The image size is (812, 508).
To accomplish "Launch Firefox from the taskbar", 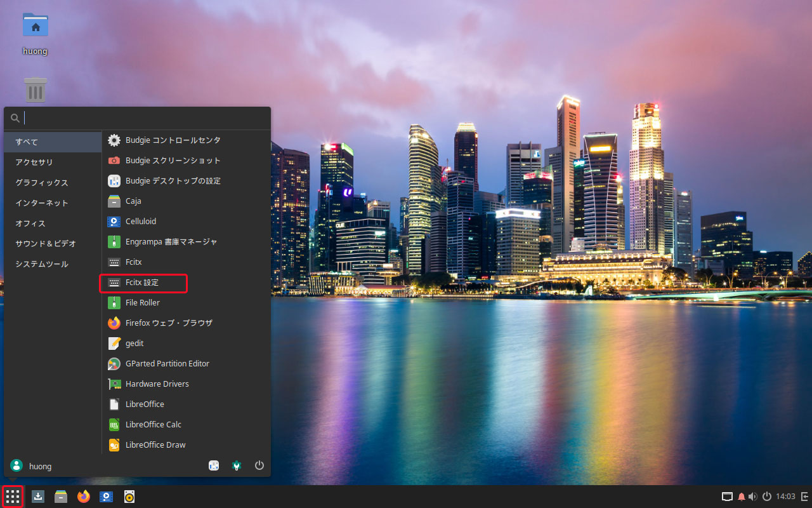I will coord(84,497).
